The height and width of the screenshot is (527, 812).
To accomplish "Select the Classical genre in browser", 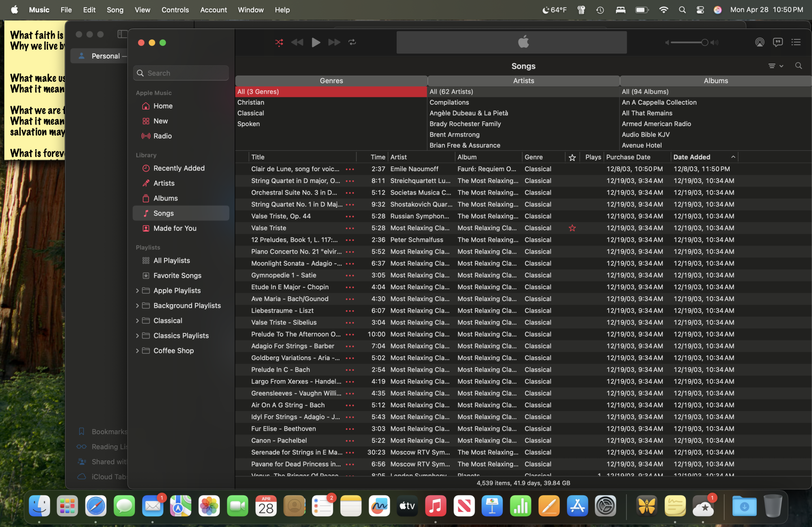I will pos(251,113).
